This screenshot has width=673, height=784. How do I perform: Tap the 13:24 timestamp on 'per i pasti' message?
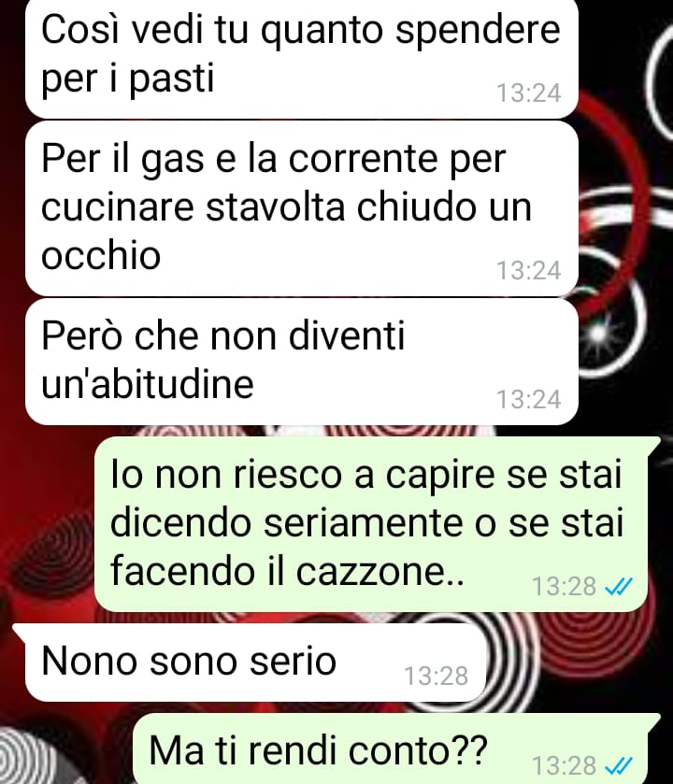point(528,93)
